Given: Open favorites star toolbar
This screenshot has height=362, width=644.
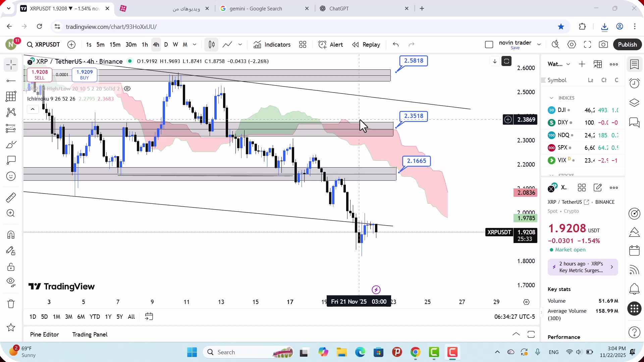Looking at the screenshot, I should 11,327.
